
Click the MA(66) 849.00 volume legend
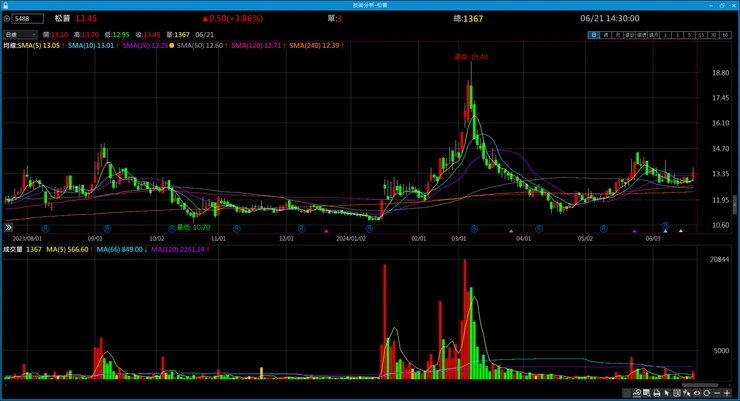tap(120, 250)
